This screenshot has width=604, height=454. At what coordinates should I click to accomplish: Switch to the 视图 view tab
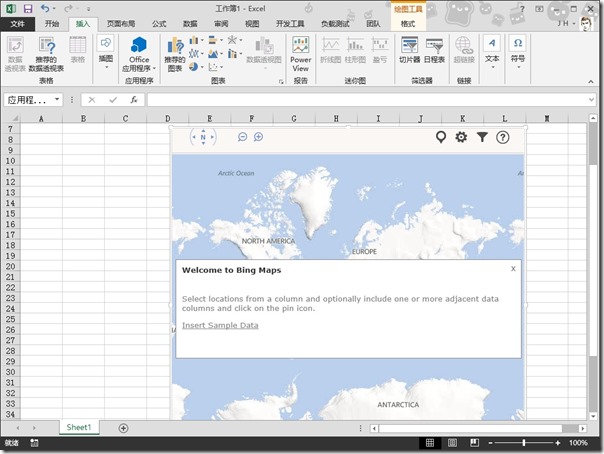[x=252, y=24]
